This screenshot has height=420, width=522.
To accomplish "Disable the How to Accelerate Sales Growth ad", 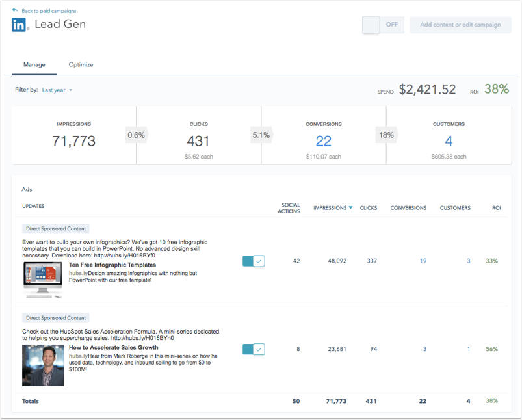I will (254, 349).
